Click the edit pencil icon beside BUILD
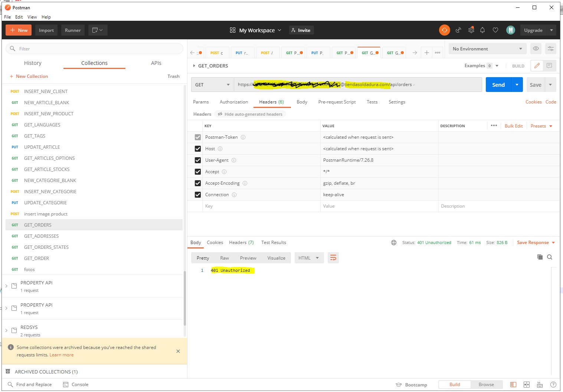 pos(537,66)
